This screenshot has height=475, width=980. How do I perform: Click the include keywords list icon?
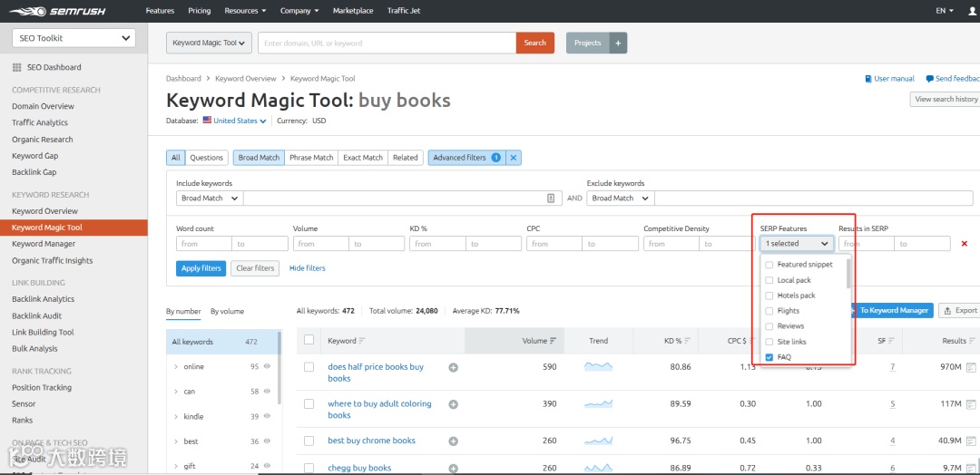coord(551,198)
